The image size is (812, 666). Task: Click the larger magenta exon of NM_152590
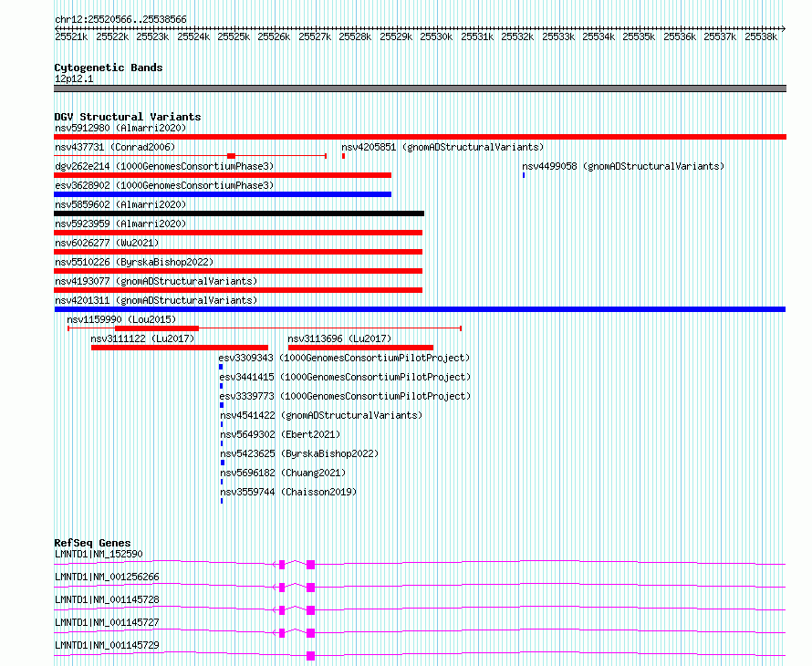pos(310,565)
